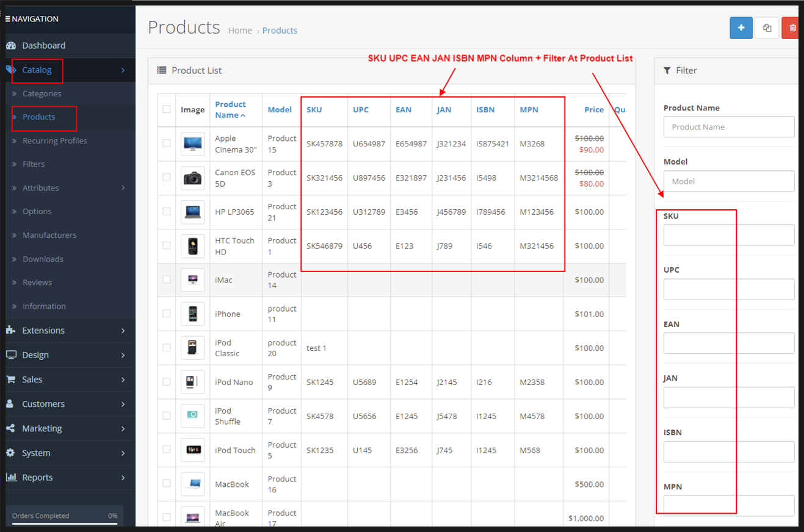Click the Reports bar chart icon

click(11, 478)
